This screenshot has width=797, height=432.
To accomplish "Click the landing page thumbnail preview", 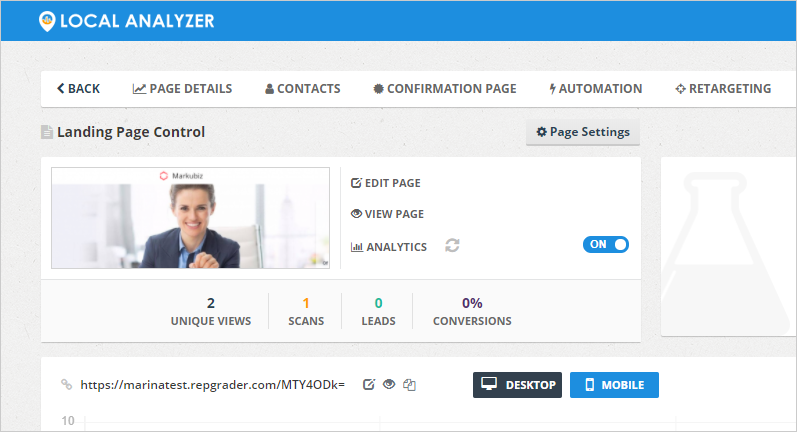I will (x=190, y=218).
